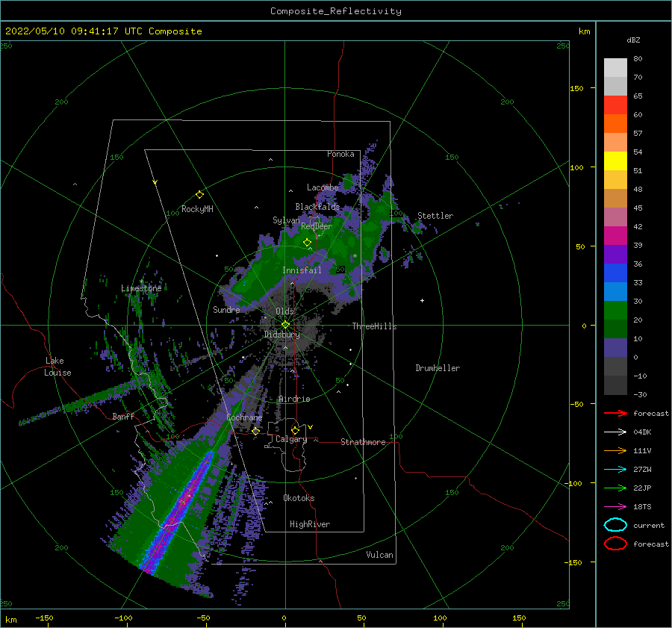The width and height of the screenshot is (672, 628).
Task: Click the Banff town label
Action: [123, 416]
